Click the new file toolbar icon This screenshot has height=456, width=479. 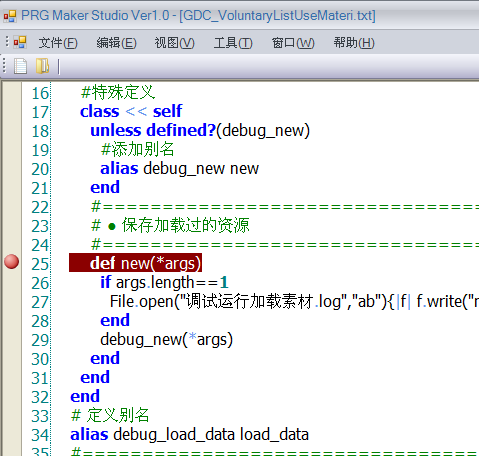point(20,66)
